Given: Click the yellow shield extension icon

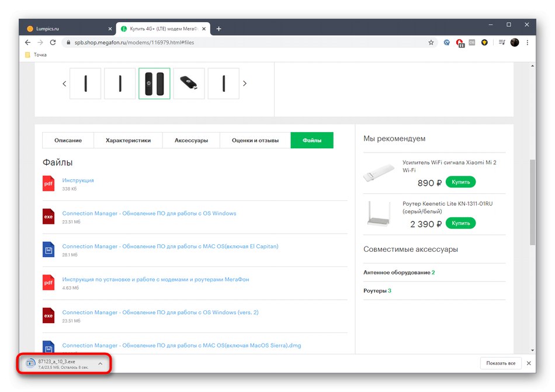Looking at the screenshot, I should (x=484, y=43).
